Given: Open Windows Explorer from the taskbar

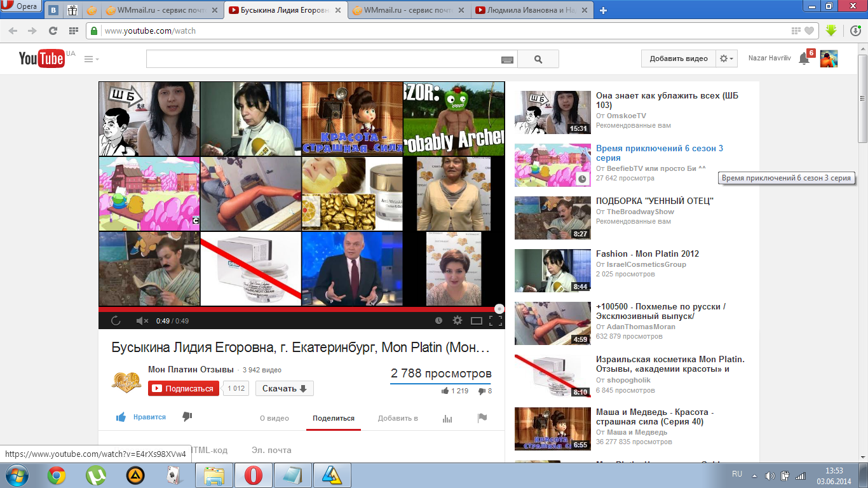Looking at the screenshot, I should point(214,475).
